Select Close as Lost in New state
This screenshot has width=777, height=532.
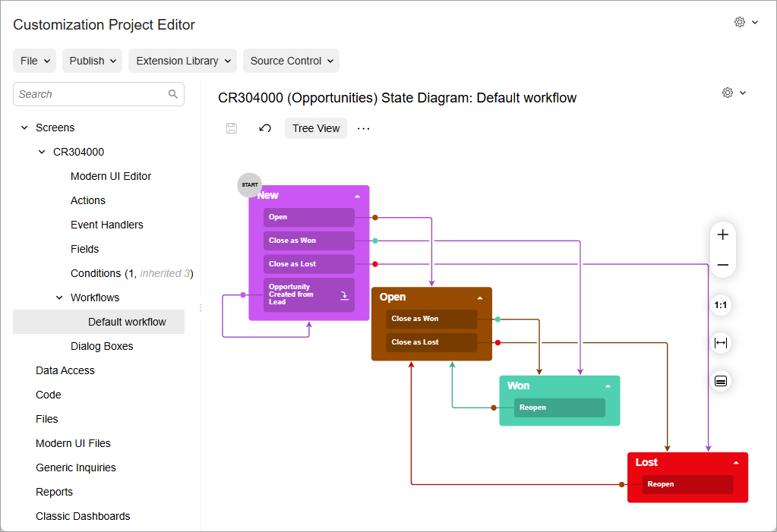coord(308,264)
